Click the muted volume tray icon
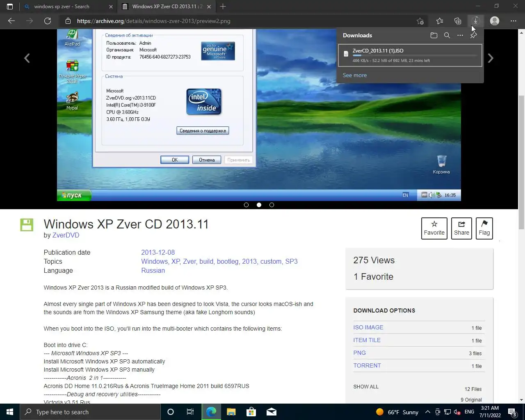Screen dimensions: 525x420 (457, 412)
